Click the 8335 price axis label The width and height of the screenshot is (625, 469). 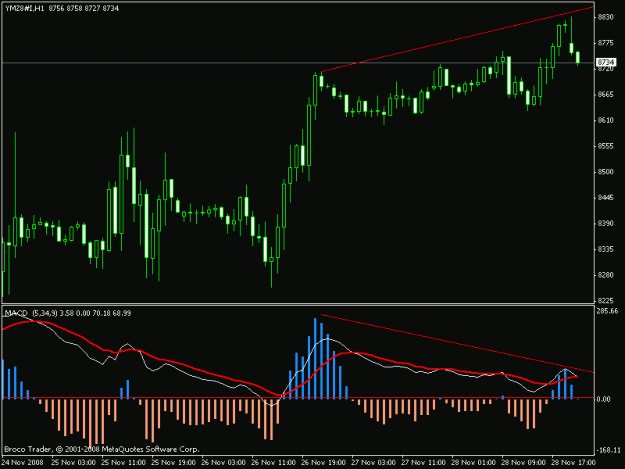click(605, 249)
